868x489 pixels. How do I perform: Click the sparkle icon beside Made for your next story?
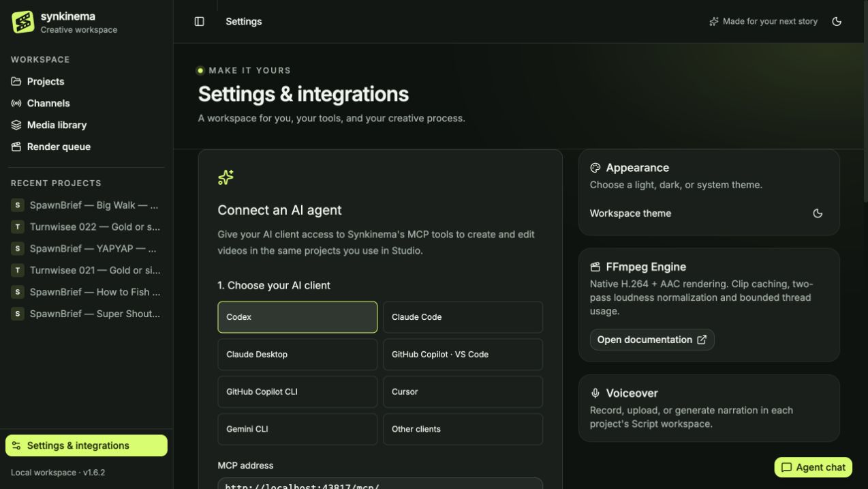point(713,21)
